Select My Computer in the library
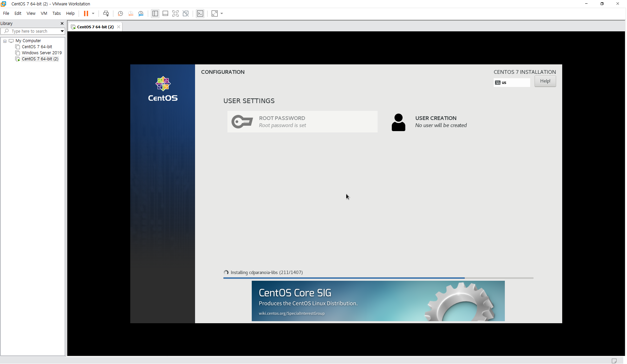 tap(28, 41)
